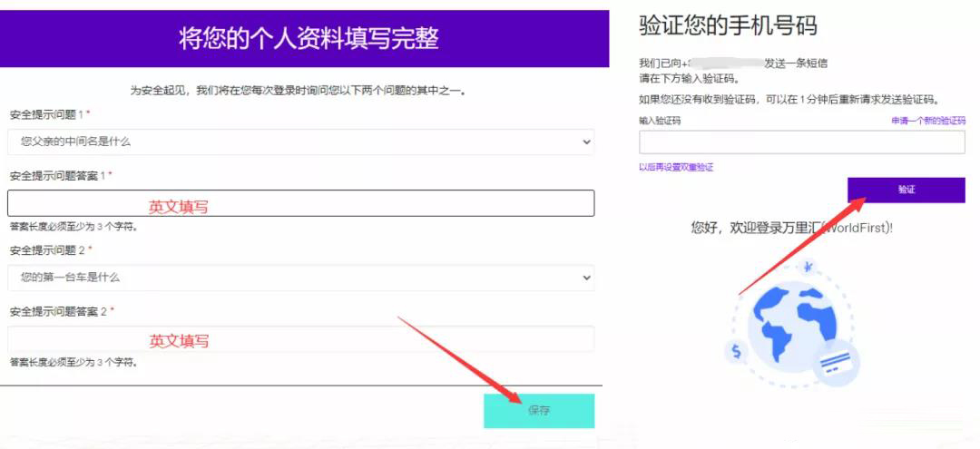This screenshot has height=449, width=980.
Task: Click the credit card icon beside the globe
Action: coord(835,365)
